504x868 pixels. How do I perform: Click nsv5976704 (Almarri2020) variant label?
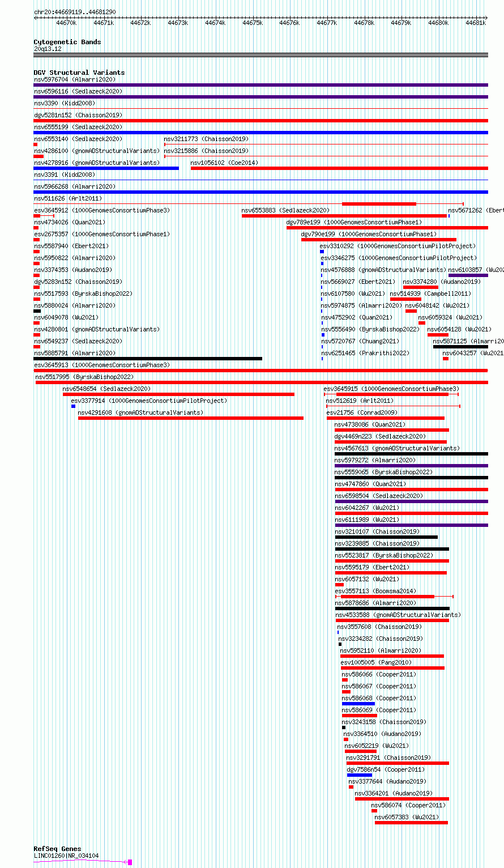(75, 79)
